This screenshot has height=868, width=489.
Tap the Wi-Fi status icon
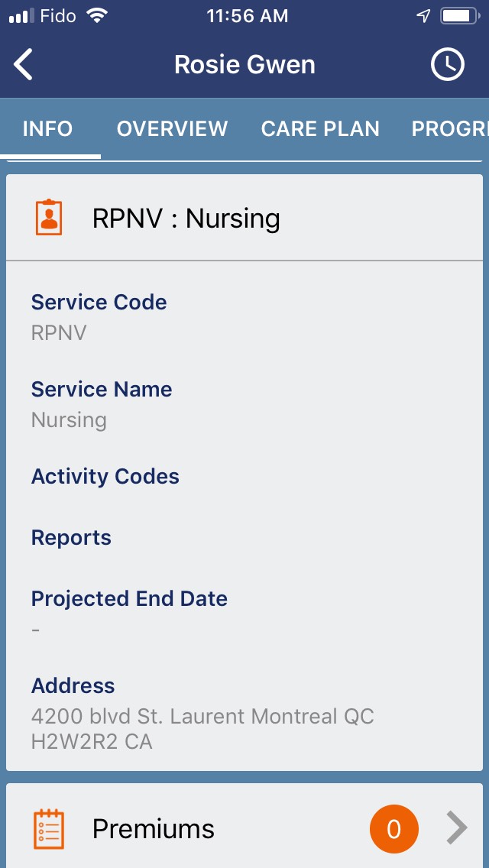[97, 16]
